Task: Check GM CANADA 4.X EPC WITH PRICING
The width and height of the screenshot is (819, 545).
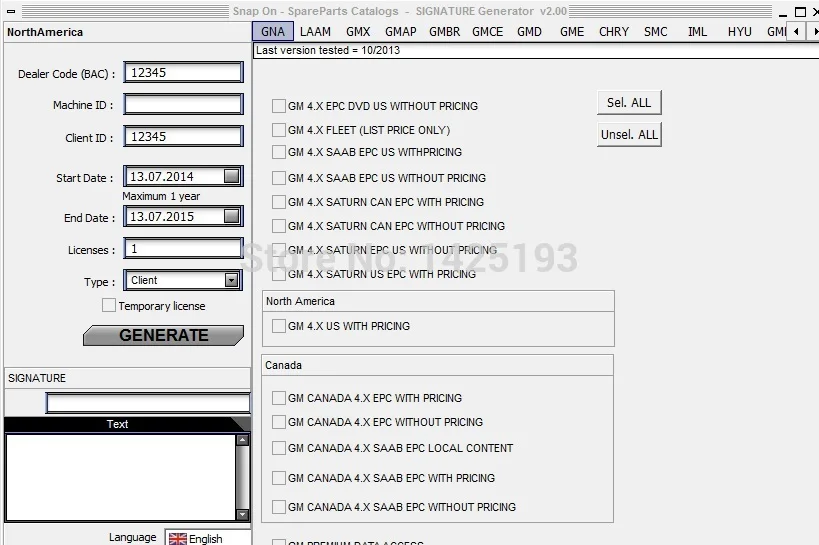Action: (x=279, y=398)
